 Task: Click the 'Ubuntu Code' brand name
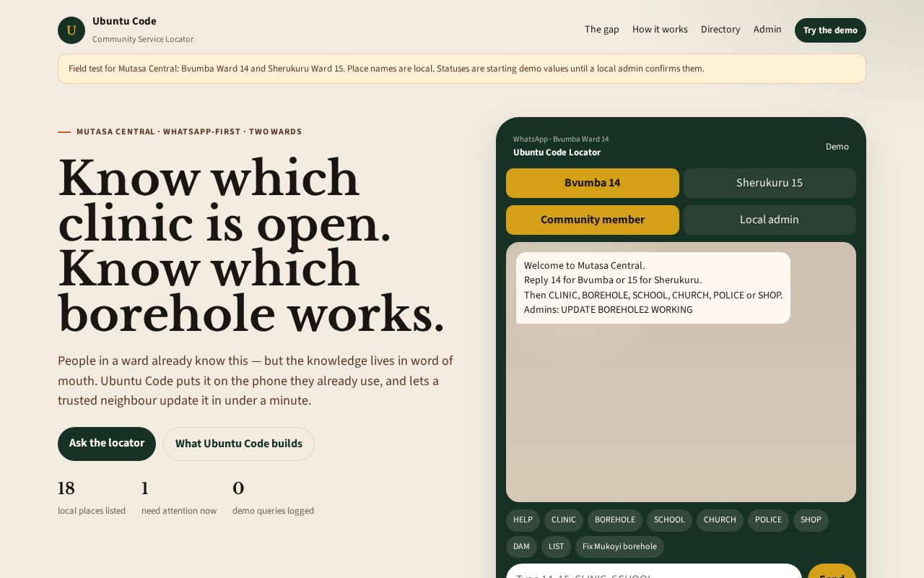124,22
